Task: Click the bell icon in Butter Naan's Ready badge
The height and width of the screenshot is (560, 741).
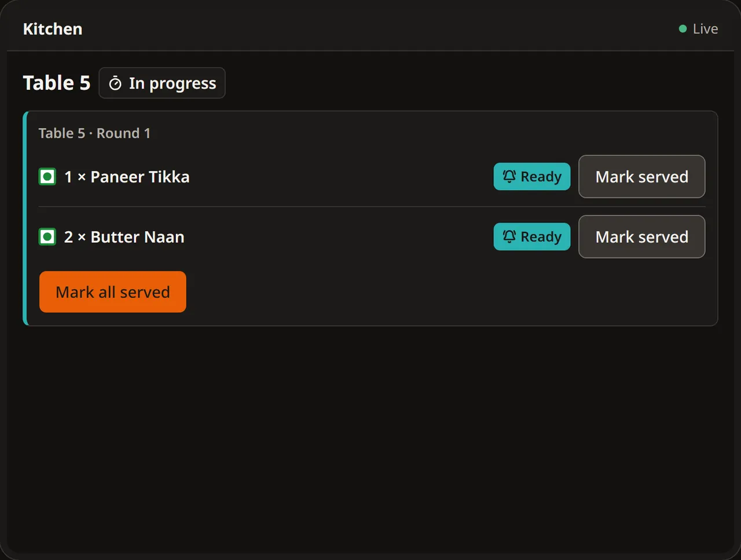Action: [x=509, y=237]
